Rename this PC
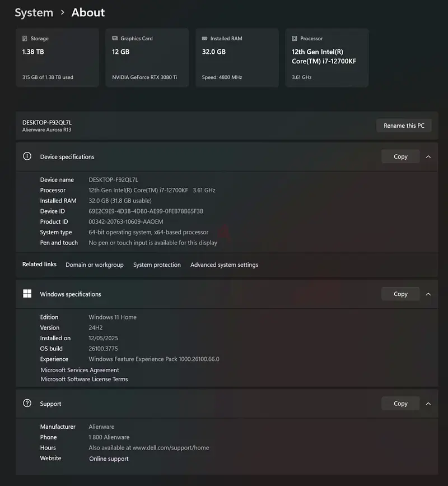 pyautogui.click(x=404, y=126)
